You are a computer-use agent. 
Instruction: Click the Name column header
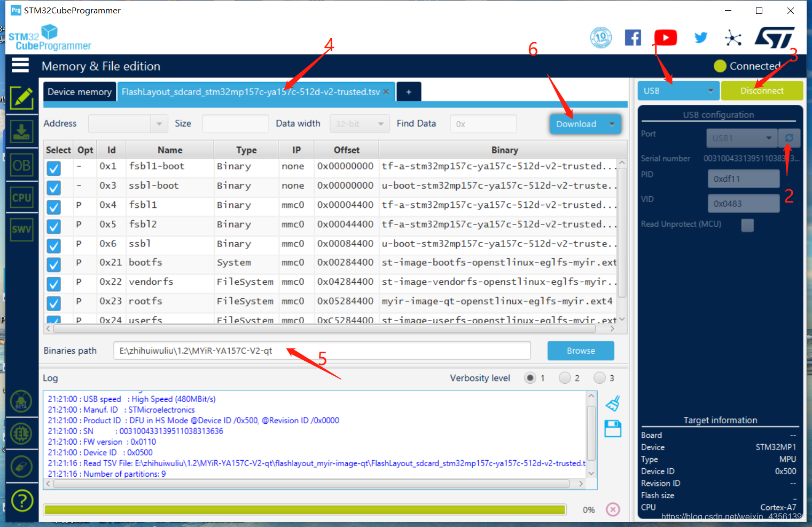point(170,150)
